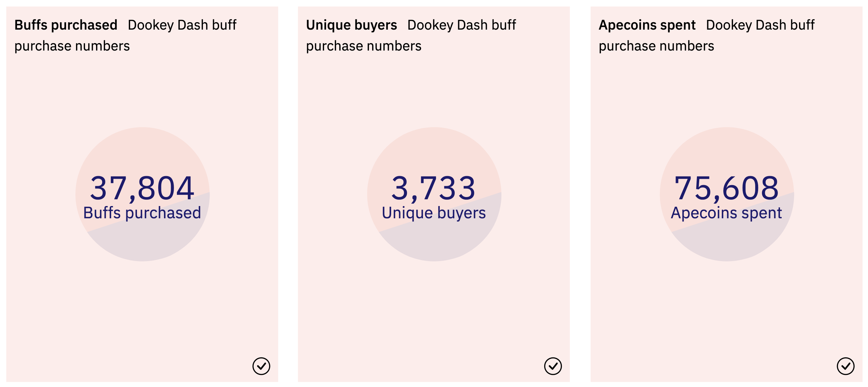
Task: Click Buffs purchased label beneath 37,804
Action: (142, 213)
